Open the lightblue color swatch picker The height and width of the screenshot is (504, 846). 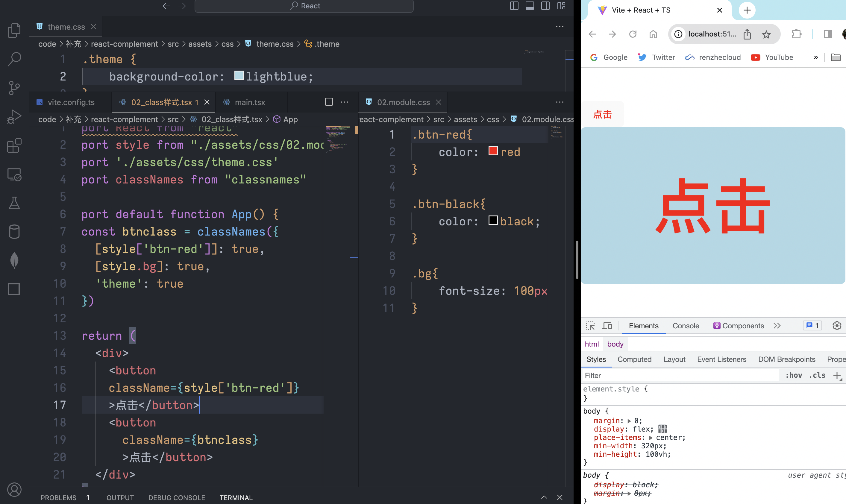pos(239,75)
